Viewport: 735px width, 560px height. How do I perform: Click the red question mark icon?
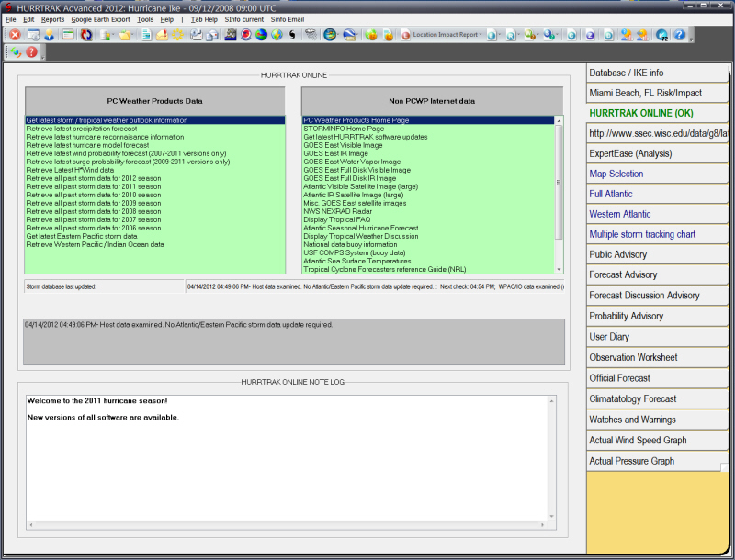pos(31,52)
